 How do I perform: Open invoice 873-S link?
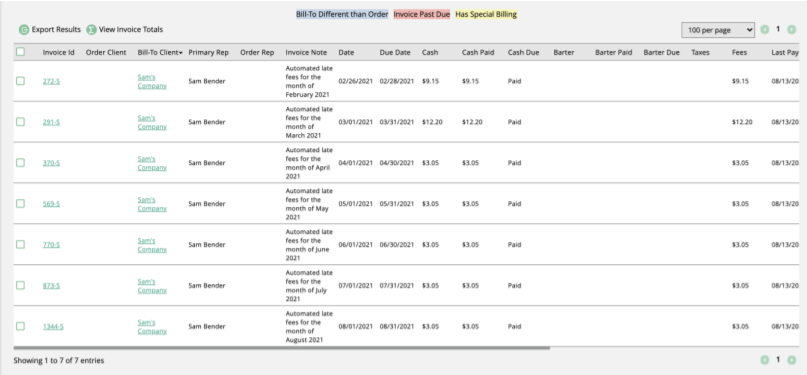(x=51, y=285)
